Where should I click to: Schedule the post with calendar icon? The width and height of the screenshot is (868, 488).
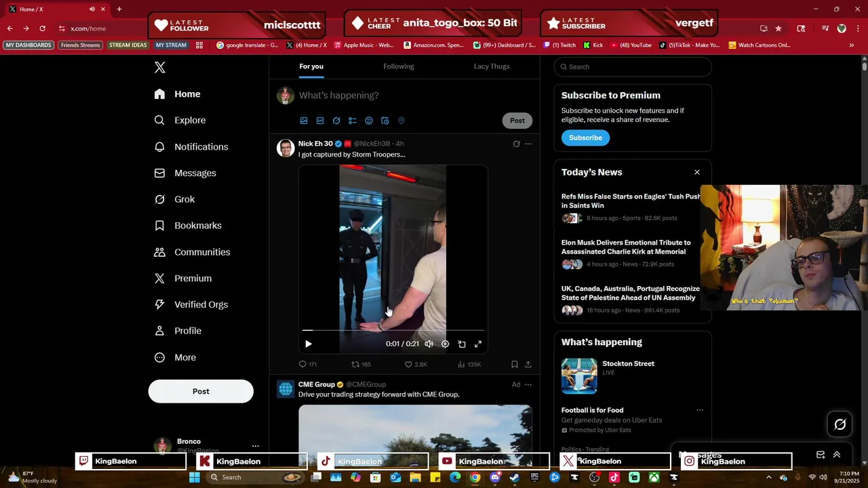(385, 121)
